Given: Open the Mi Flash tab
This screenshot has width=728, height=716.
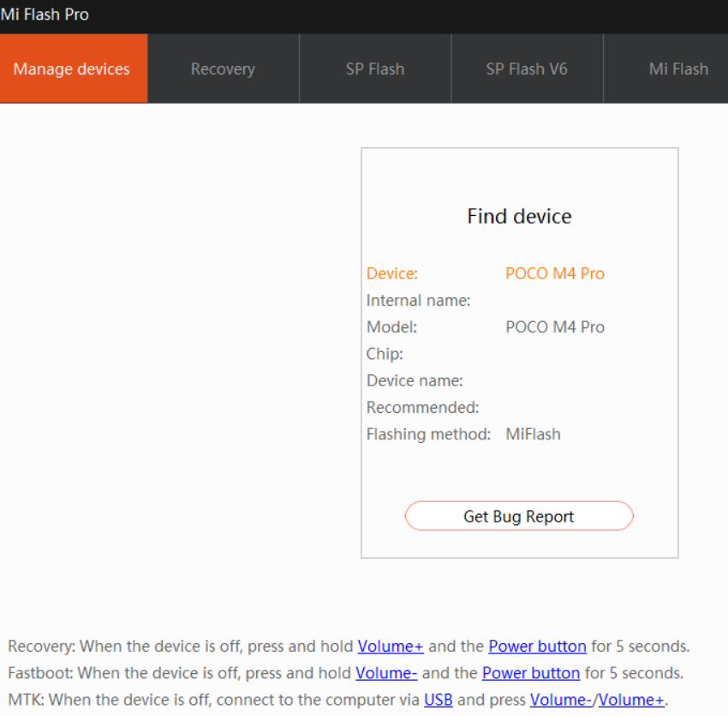Looking at the screenshot, I should tap(678, 69).
